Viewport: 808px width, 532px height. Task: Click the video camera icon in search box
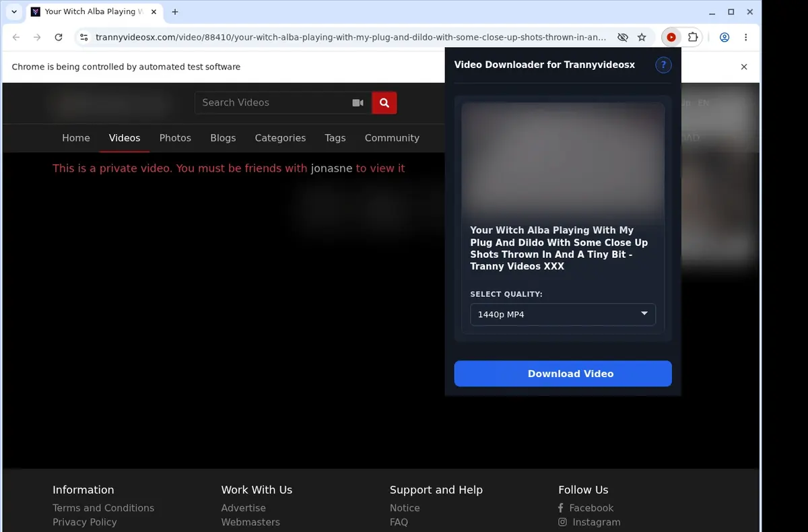tap(358, 103)
